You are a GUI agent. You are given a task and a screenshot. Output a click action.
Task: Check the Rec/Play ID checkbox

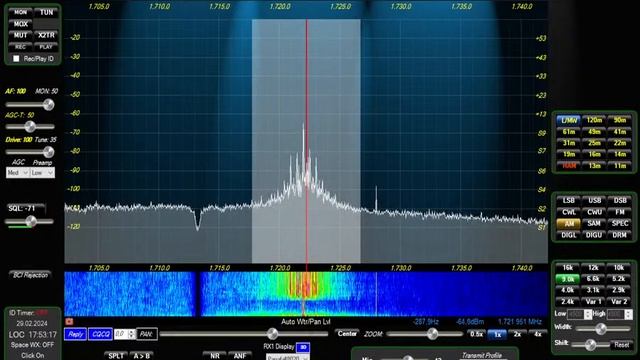click(x=16, y=59)
